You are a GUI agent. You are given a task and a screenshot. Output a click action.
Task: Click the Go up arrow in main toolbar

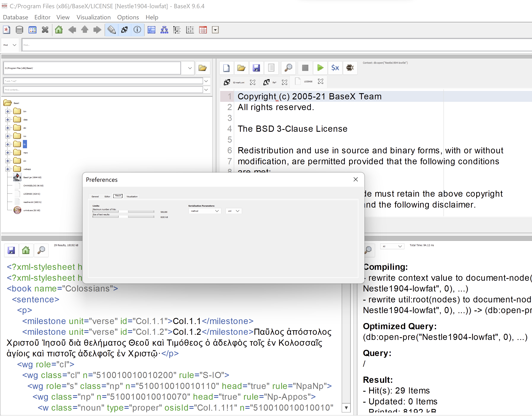(x=85, y=30)
